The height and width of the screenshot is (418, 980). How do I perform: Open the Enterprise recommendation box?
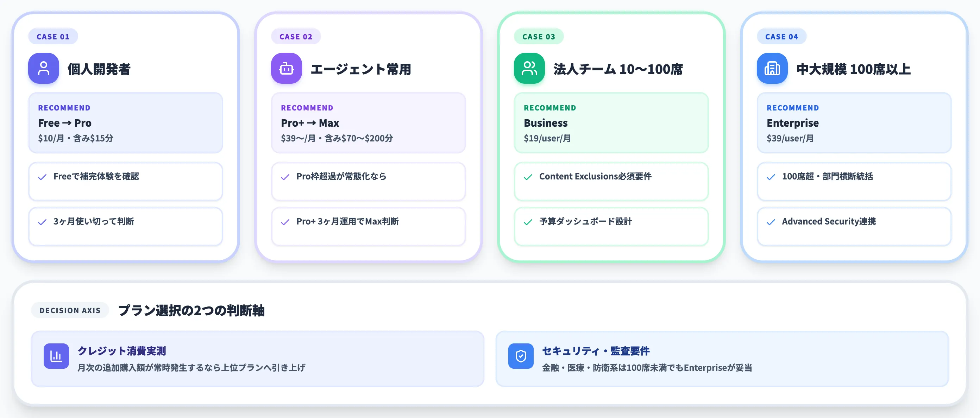[854, 123]
